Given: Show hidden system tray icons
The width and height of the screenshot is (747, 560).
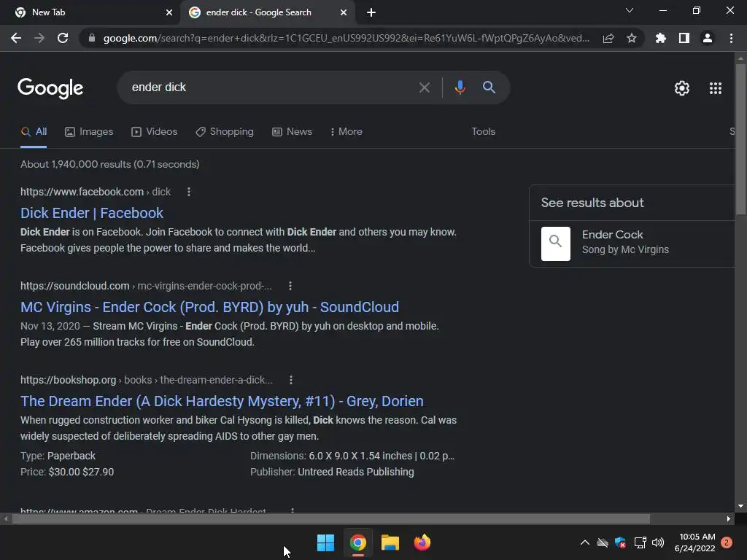Looking at the screenshot, I should coord(585,542).
